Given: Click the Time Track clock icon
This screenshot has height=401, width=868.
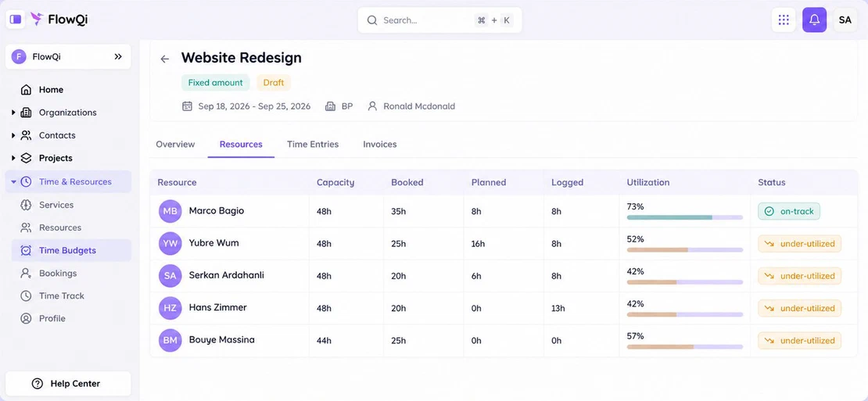Looking at the screenshot, I should [x=26, y=296].
